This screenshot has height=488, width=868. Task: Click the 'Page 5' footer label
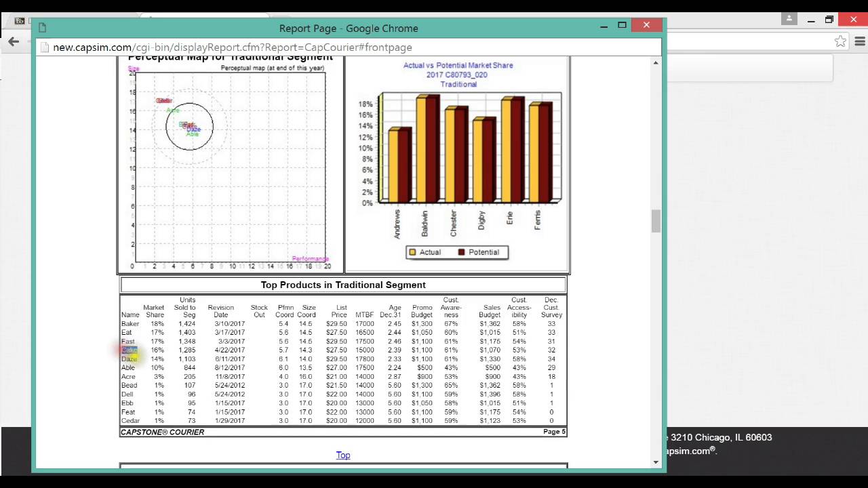[554, 432]
